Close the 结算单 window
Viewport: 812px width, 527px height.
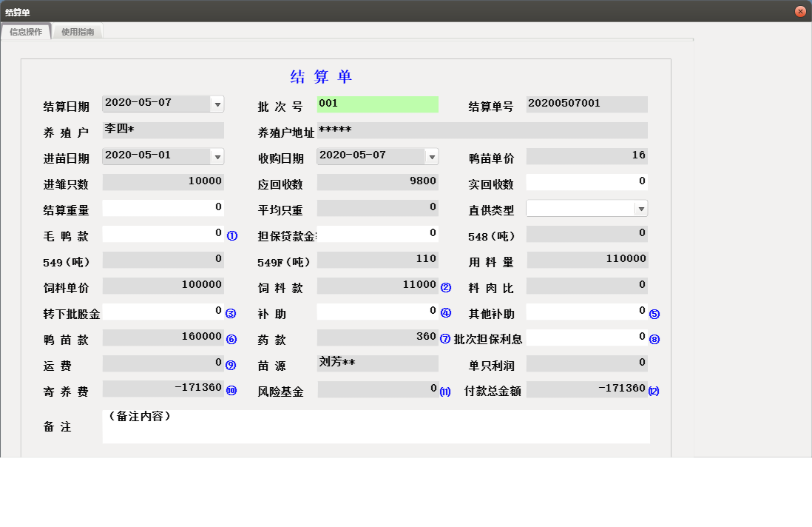[x=800, y=12]
